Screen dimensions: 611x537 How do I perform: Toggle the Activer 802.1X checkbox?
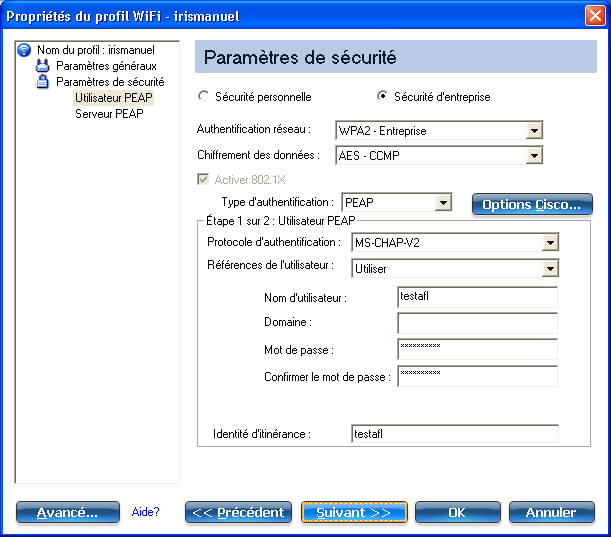203,179
